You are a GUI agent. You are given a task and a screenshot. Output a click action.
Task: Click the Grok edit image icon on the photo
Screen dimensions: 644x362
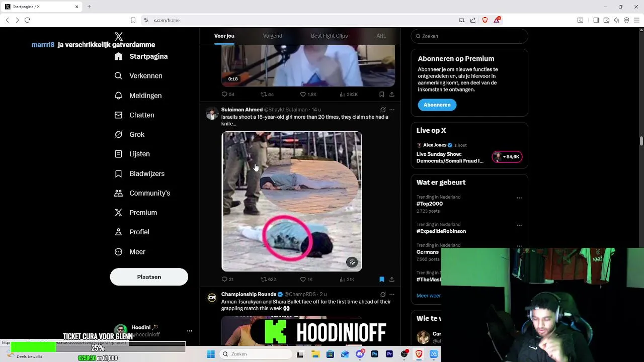[x=352, y=262]
